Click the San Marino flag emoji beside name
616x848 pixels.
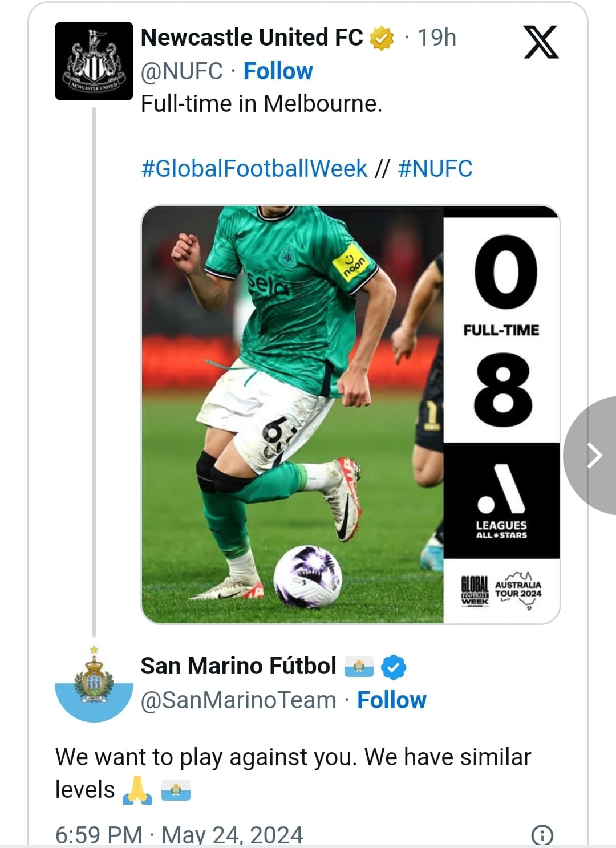point(359,666)
